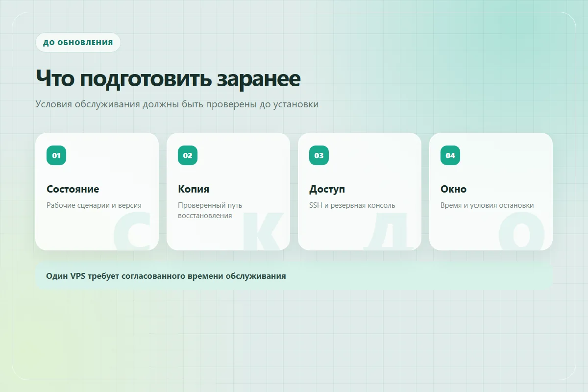Click the 03 number badge
Screen dimensions: 588x392
[319, 155]
